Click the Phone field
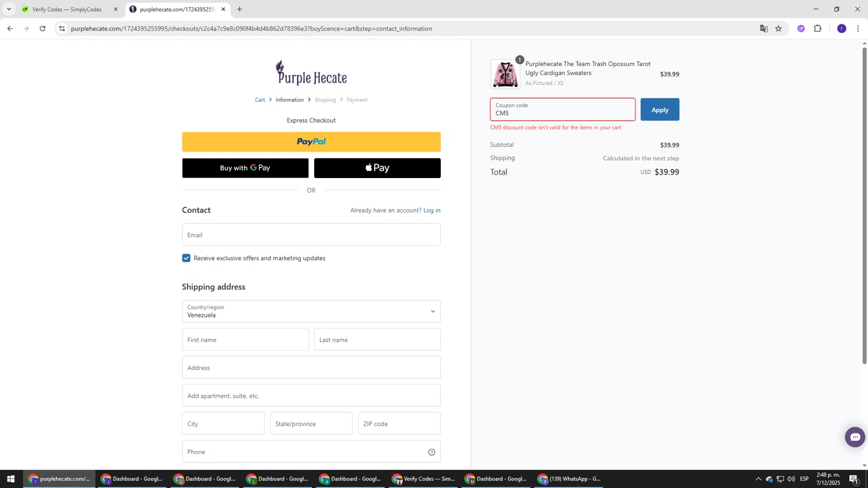The image size is (868, 488). pyautogui.click(x=311, y=452)
